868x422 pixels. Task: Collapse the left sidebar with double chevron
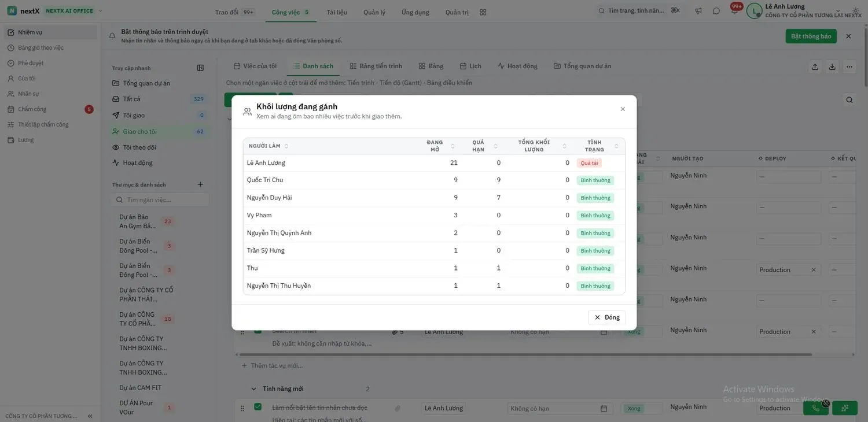(x=90, y=416)
